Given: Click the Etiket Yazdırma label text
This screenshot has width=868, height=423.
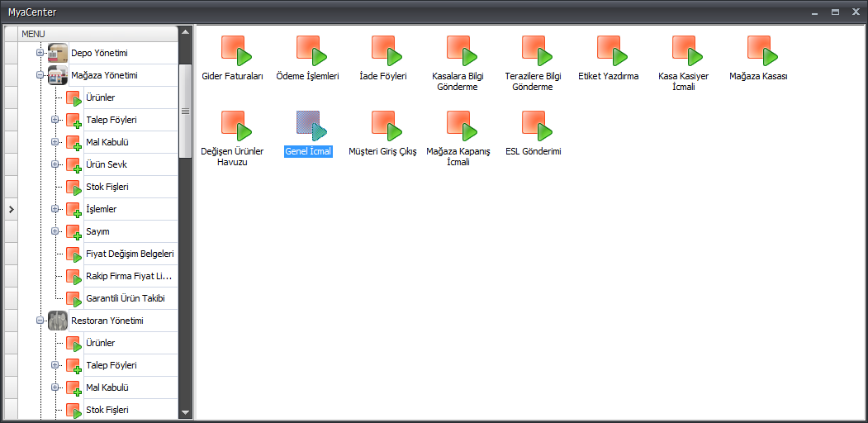Looking at the screenshot, I should point(609,76).
